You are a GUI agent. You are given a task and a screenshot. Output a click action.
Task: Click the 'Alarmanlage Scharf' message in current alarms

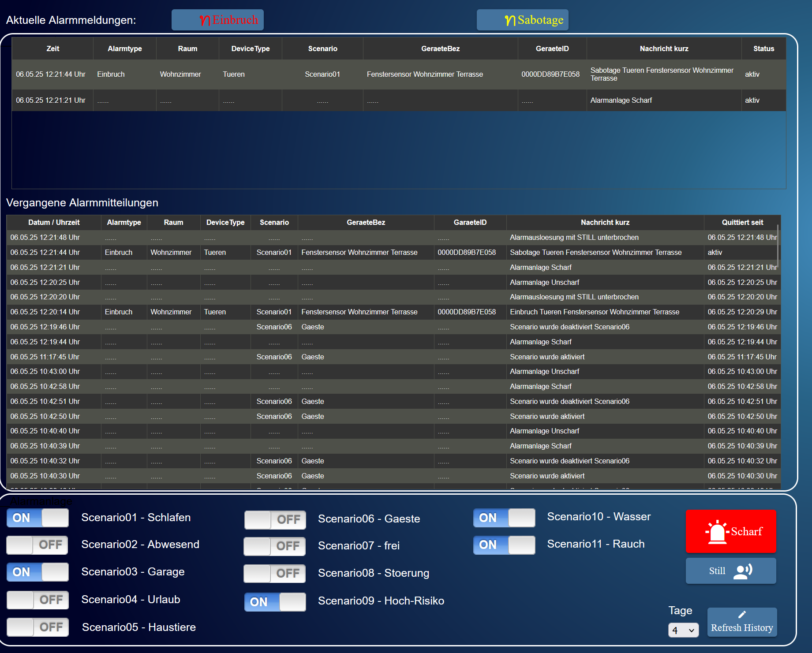click(621, 100)
